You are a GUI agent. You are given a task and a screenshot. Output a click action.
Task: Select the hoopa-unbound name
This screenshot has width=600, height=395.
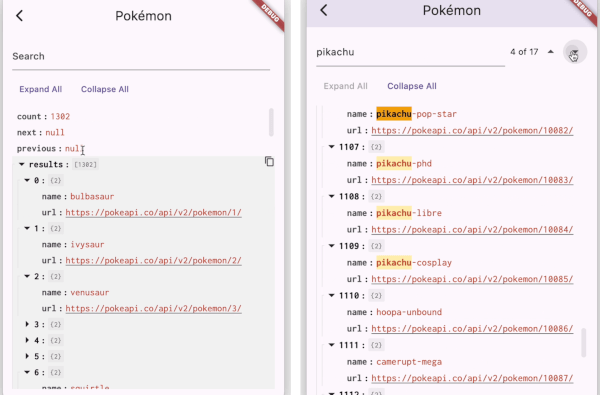pyautogui.click(x=409, y=312)
